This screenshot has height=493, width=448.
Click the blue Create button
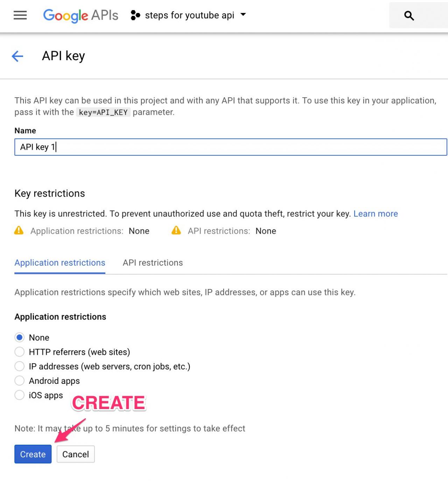[x=33, y=454]
